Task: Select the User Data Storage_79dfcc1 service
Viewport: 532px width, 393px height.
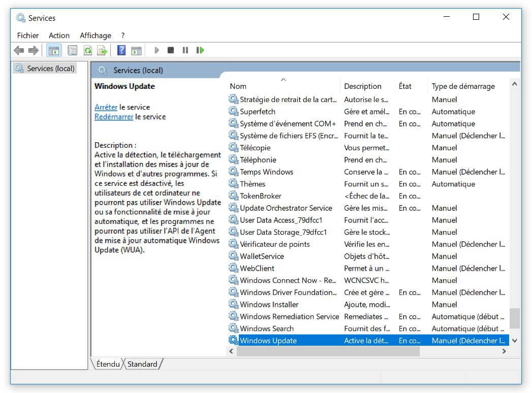Action: pos(368,232)
